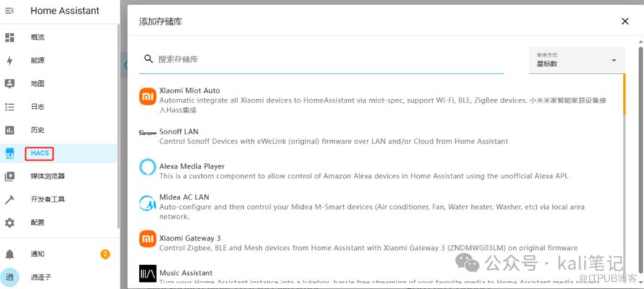The height and width of the screenshot is (289, 644).
Task: Open the 配置 settings gear icon
Action: pos(10,223)
